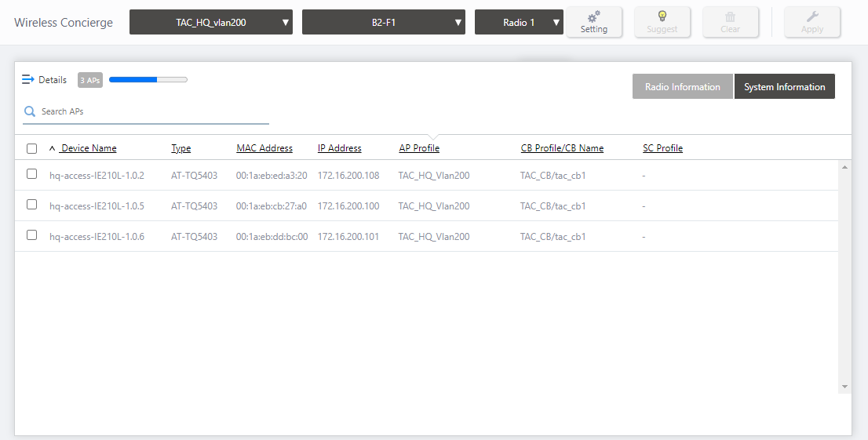Enable checkbox for hq-access-IE210L-1.0.6
This screenshot has width=868, height=440.
(x=31, y=235)
